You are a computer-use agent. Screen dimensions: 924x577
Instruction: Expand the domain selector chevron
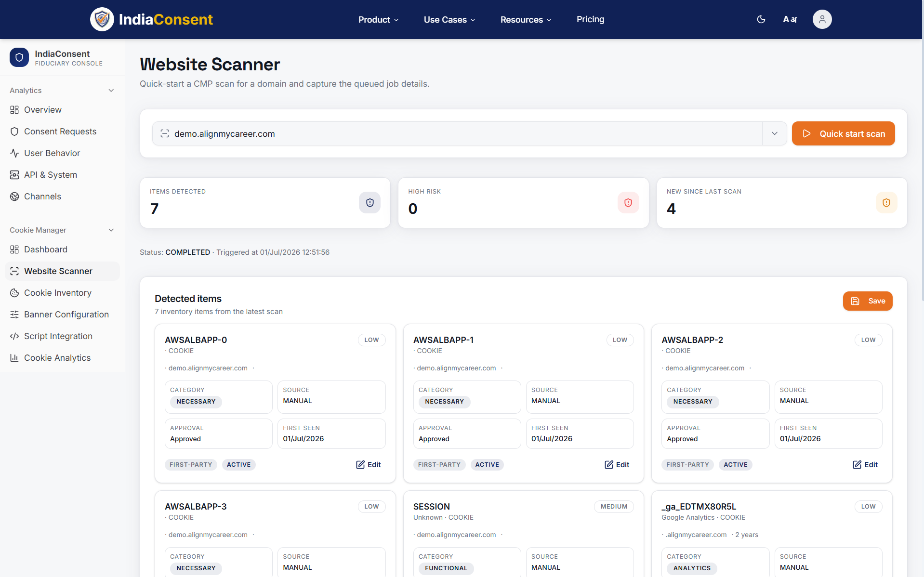coord(775,133)
